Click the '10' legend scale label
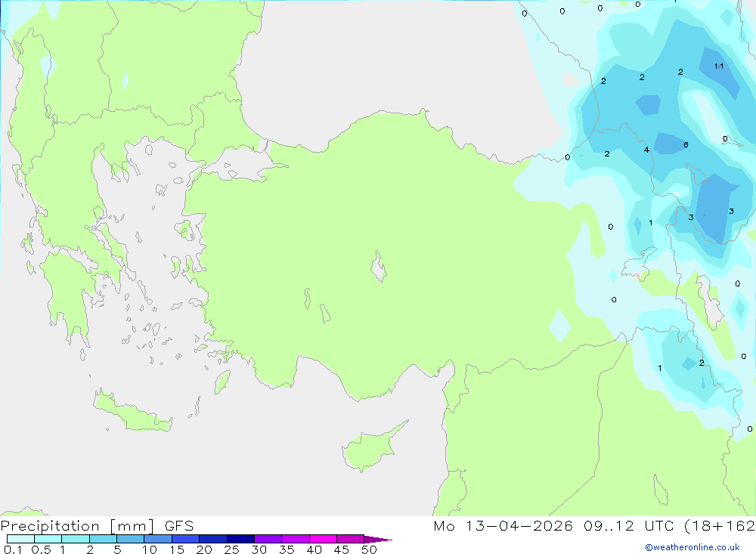The width and height of the screenshot is (756, 554). tap(150, 549)
